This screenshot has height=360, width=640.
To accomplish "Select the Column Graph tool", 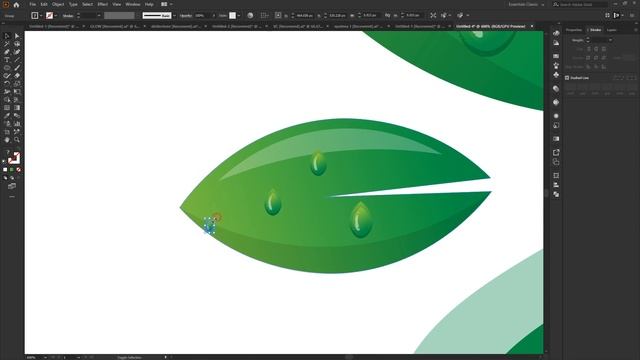I will click(x=17, y=124).
